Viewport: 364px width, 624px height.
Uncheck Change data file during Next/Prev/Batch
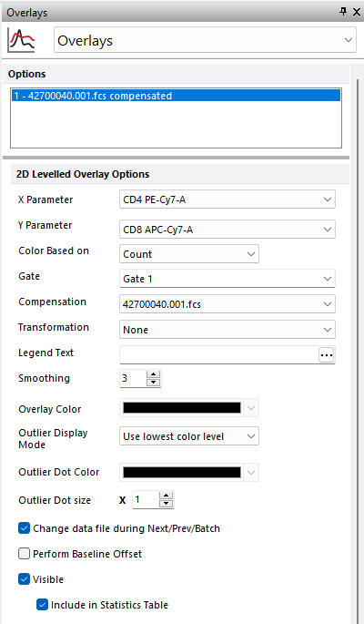click(x=24, y=528)
